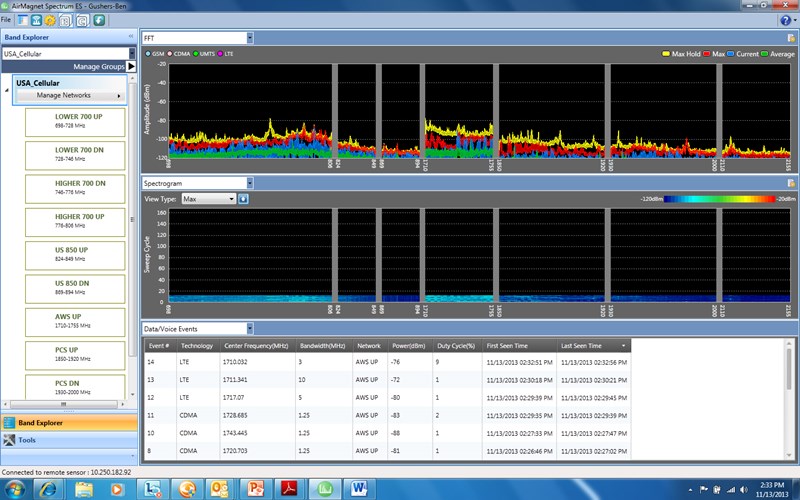Open the File menu
This screenshot has width=800, height=500.
7,20
